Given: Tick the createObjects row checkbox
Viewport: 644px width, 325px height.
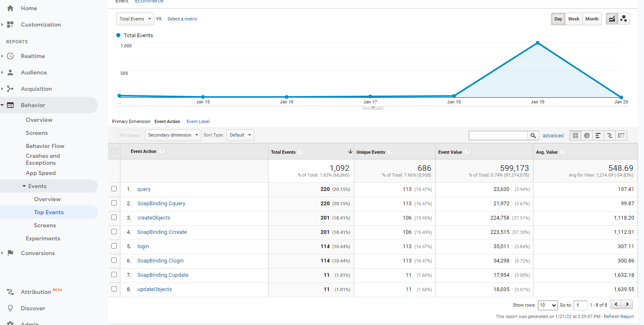Looking at the screenshot, I should (x=114, y=217).
